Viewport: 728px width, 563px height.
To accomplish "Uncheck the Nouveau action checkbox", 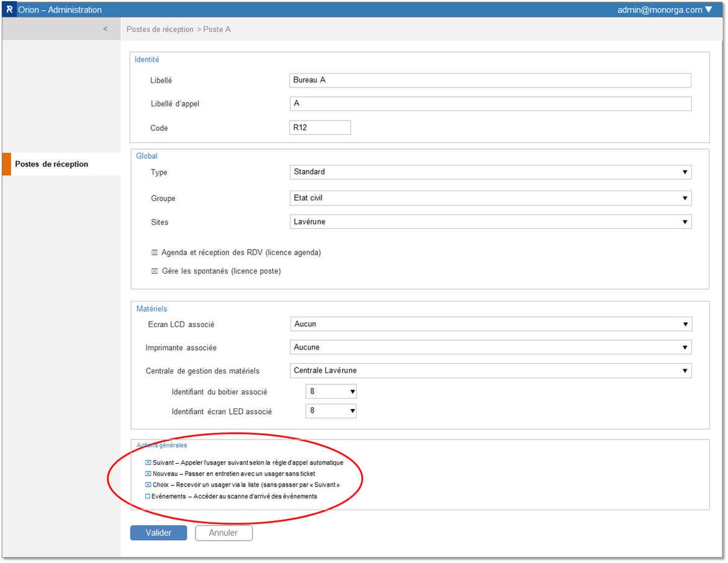I will [x=148, y=474].
